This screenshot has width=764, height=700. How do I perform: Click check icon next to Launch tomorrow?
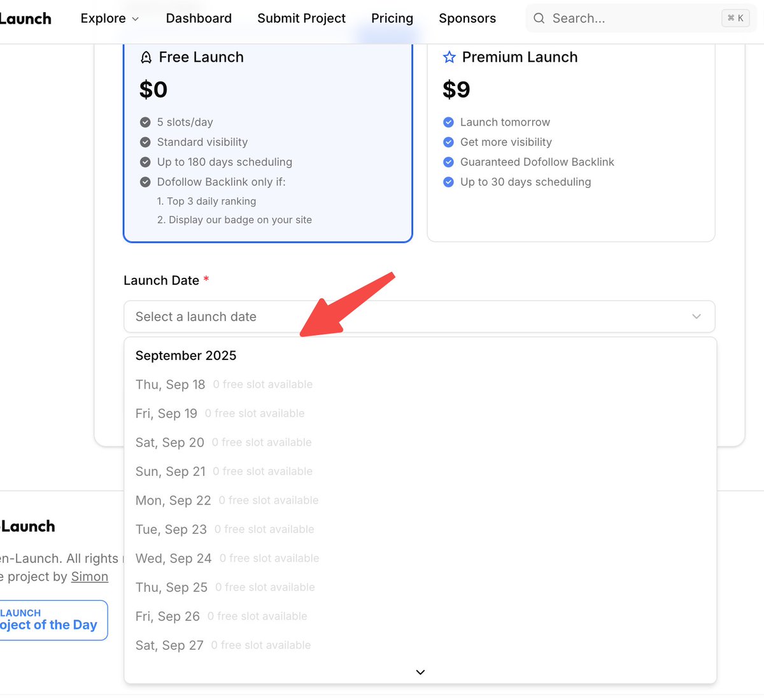(x=449, y=122)
